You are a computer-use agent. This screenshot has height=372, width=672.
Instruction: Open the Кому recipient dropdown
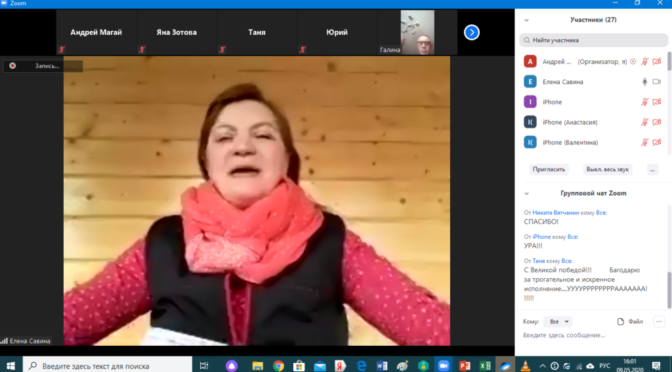point(558,321)
